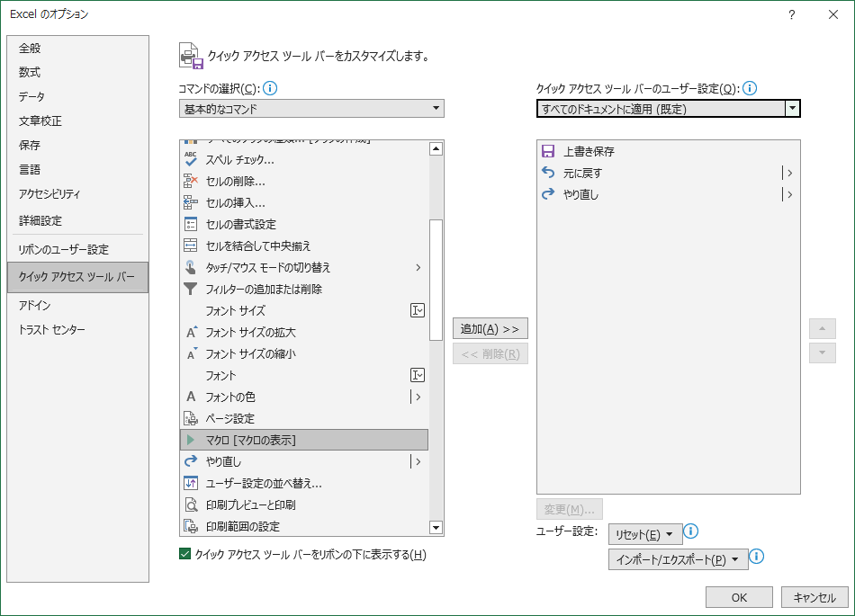Open the 詳細設定 options category
This screenshot has width=855, height=616.
coord(77,220)
